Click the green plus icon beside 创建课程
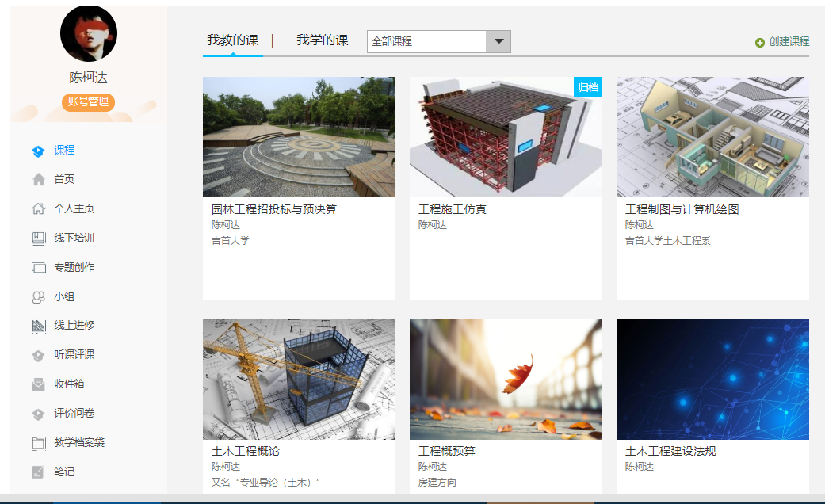 [x=760, y=42]
